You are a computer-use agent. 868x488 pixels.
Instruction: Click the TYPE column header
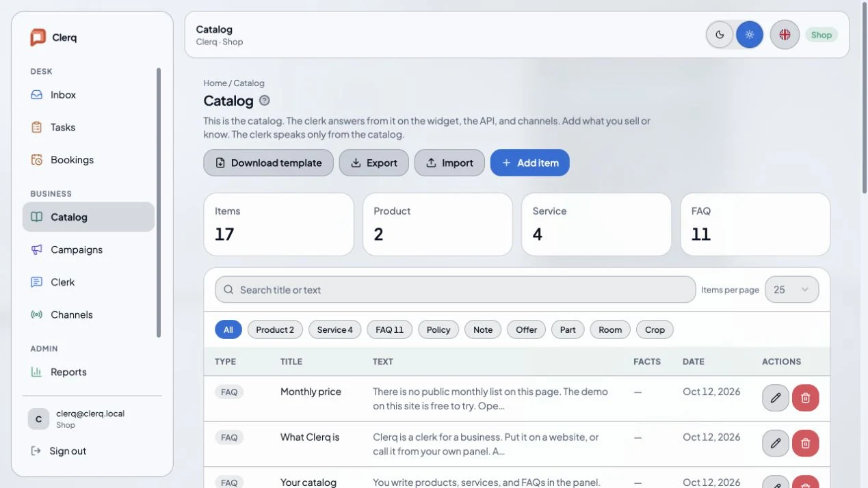point(224,362)
